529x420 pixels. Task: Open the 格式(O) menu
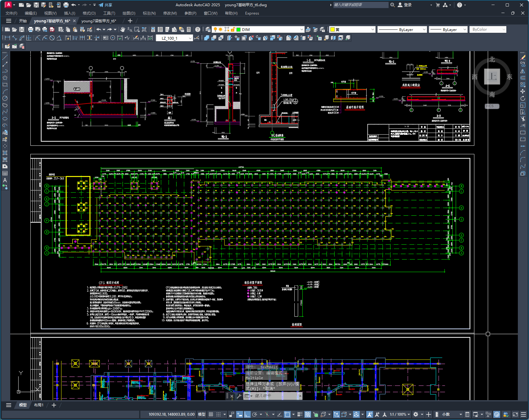click(89, 13)
